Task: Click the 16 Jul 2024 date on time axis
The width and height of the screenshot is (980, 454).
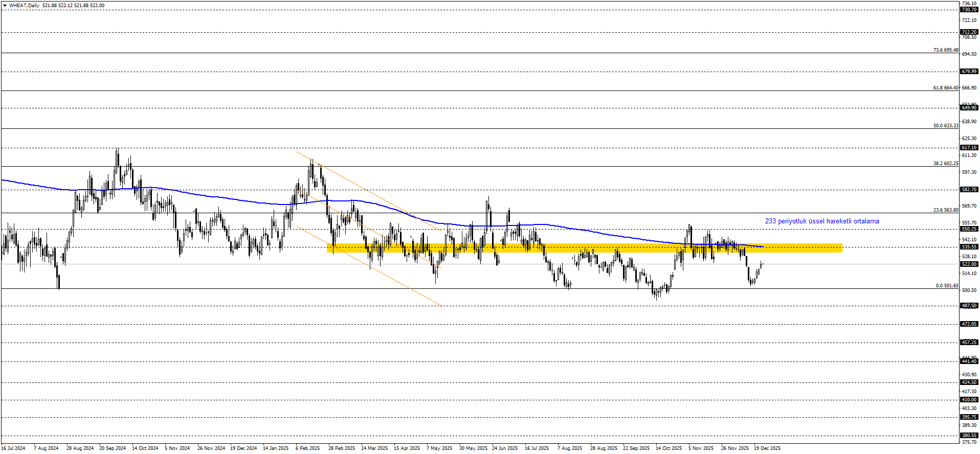Action: coord(13,448)
